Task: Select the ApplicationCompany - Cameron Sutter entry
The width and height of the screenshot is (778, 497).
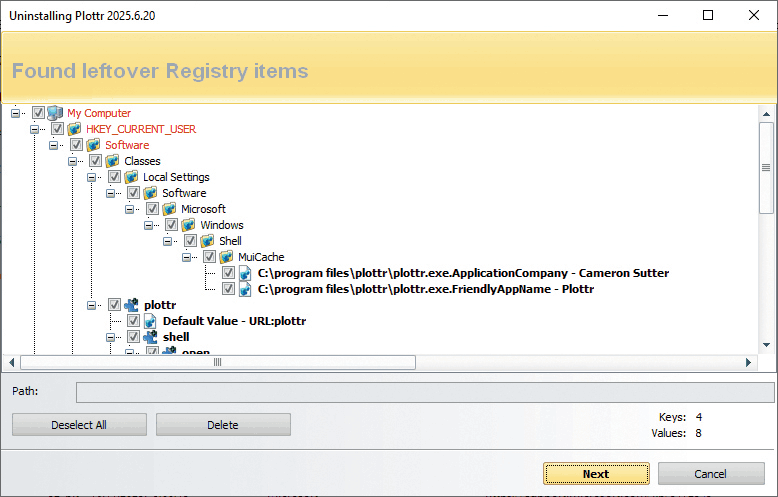Action: click(463, 273)
